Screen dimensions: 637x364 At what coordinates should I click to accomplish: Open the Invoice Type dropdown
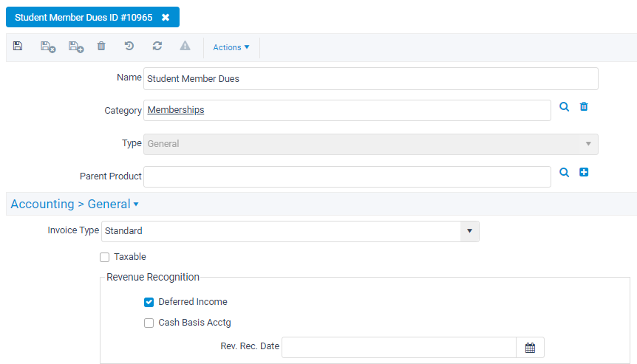pyautogui.click(x=290, y=231)
